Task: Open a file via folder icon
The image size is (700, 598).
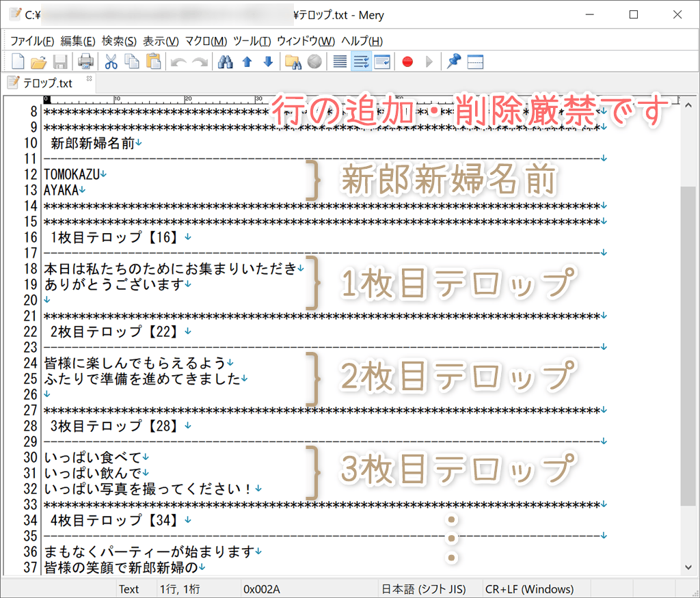Action: 38,61
